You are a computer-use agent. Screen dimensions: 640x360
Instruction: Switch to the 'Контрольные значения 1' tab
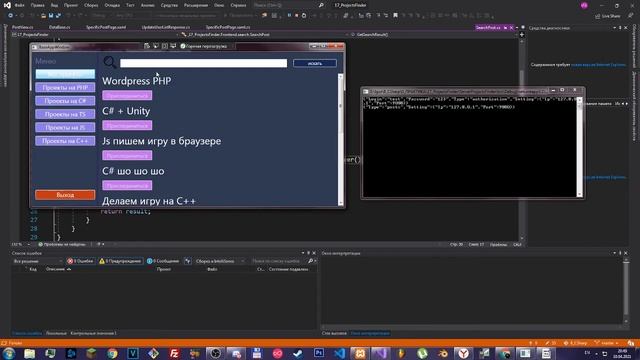(93, 333)
